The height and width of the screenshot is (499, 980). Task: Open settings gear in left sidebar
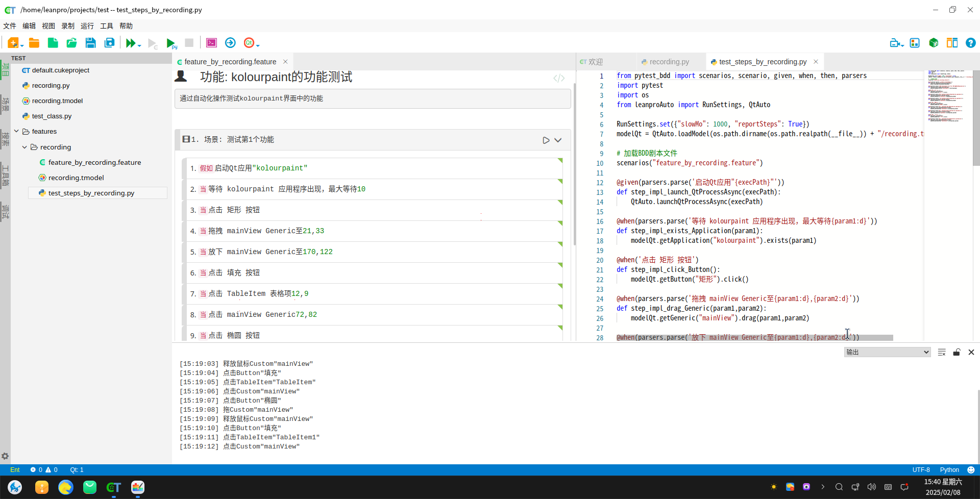(5, 456)
